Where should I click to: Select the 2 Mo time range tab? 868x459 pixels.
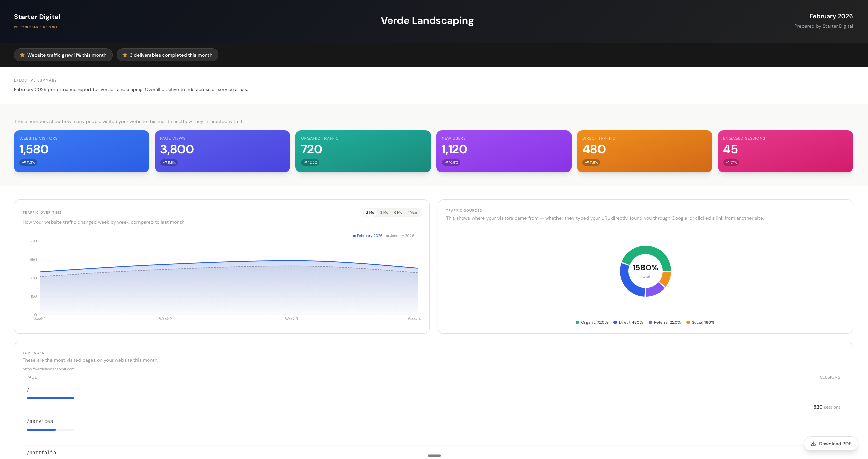(370, 213)
